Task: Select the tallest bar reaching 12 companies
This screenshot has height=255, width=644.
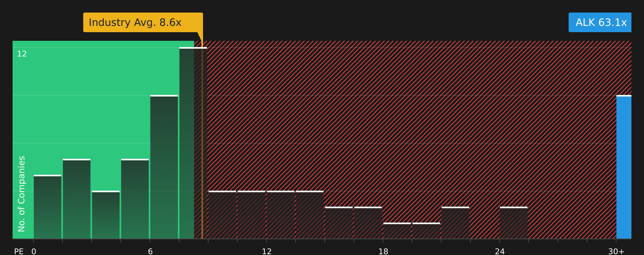Action: click(x=193, y=143)
